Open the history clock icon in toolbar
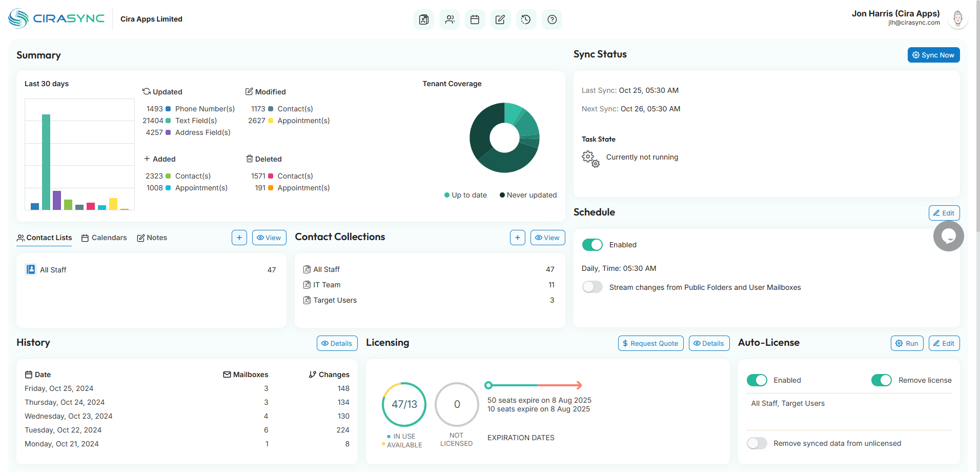Viewport: 980px width, 472px height. pyautogui.click(x=526, y=19)
